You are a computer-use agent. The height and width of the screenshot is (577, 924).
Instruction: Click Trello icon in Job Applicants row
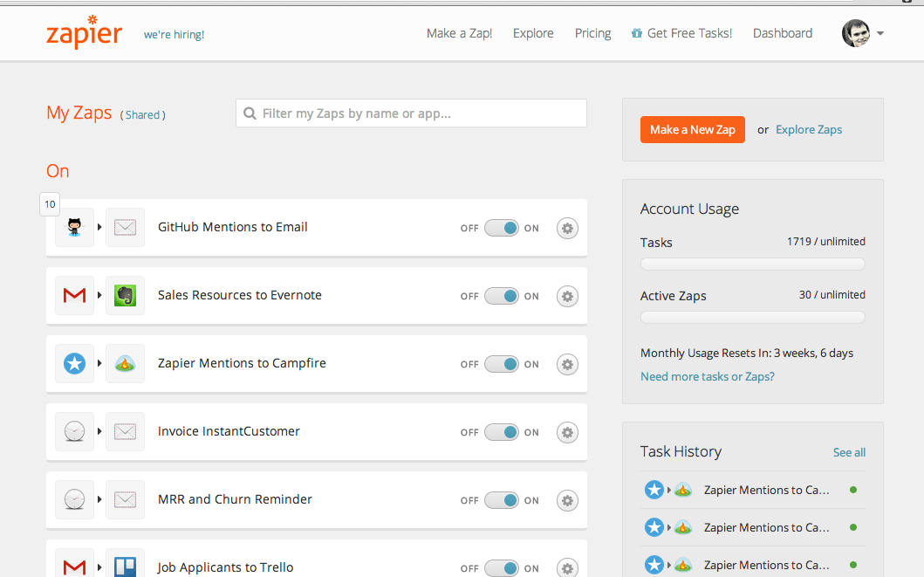click(x=125, y=565)
